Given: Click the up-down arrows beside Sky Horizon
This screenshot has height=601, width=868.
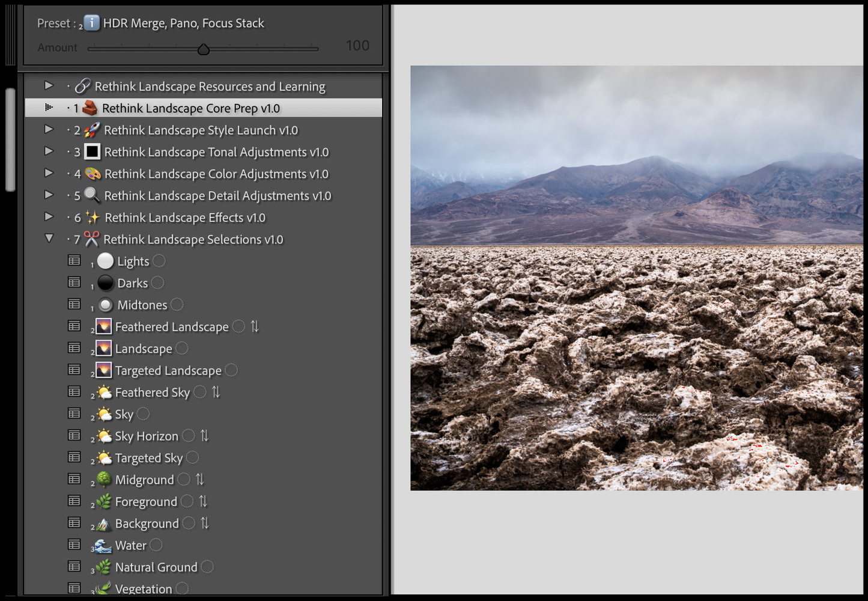Looking at the screenshot, I should click(204, 436).
